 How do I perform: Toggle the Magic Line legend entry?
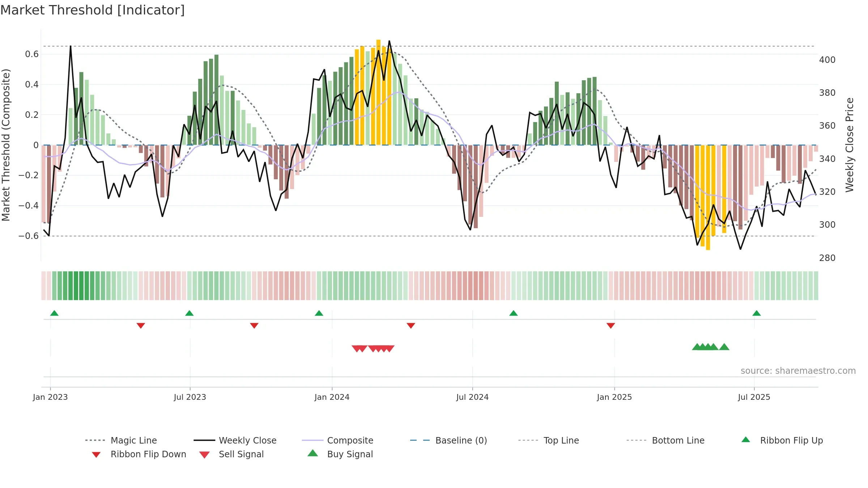point(121,440)
